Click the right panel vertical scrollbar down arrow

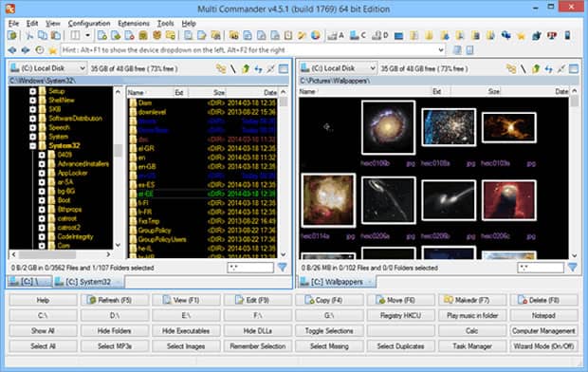575,255
